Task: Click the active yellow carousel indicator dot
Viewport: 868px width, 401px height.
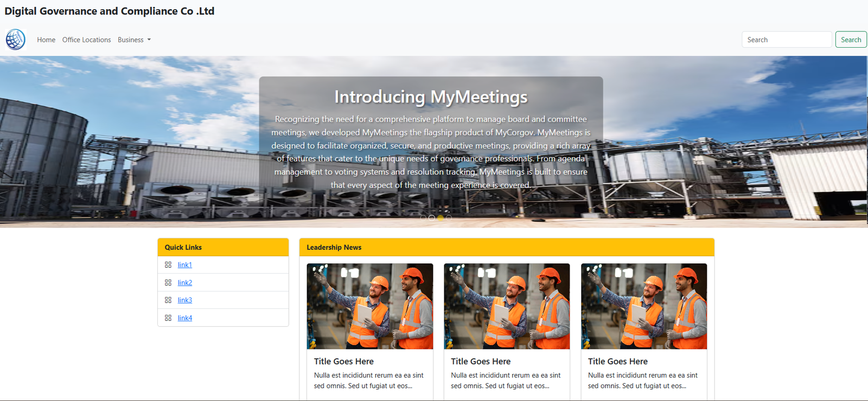Action: (x=441, y=218)
